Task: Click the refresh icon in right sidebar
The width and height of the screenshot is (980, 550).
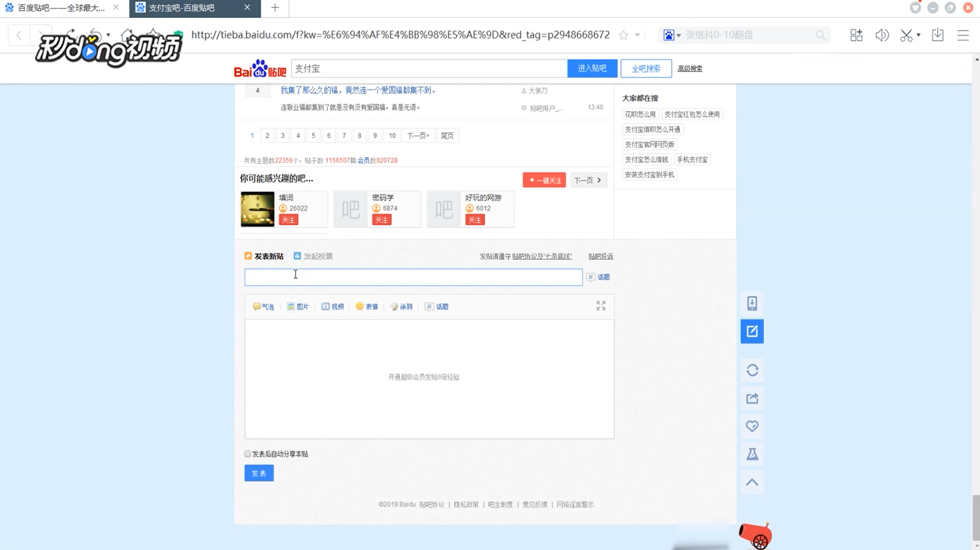Action: point(752,370)
